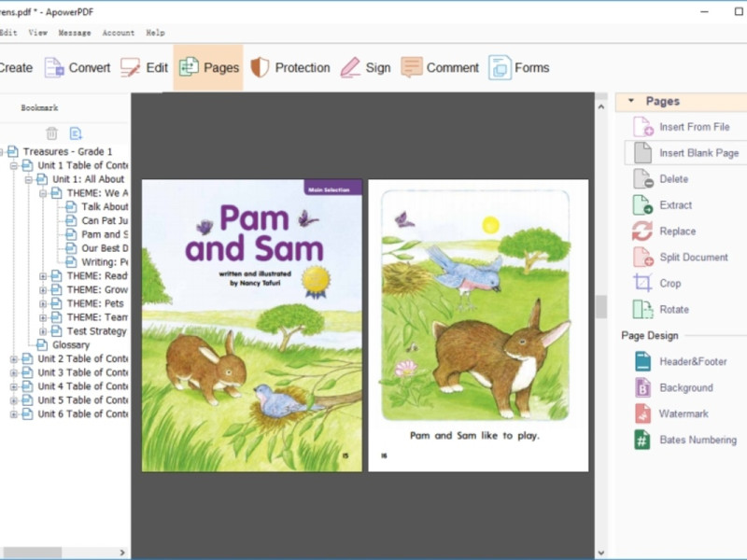The image size is (747, 560).
Task: Collapse the Unit 1: All About node
Action: (x=29, y=179)
